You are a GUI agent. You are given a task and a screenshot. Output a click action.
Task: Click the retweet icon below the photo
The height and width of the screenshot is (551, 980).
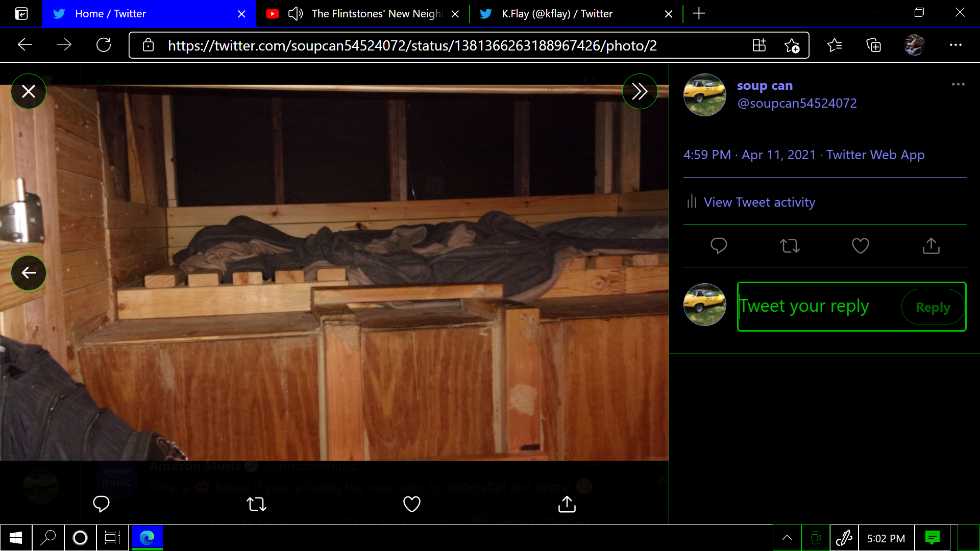(256, 504)
